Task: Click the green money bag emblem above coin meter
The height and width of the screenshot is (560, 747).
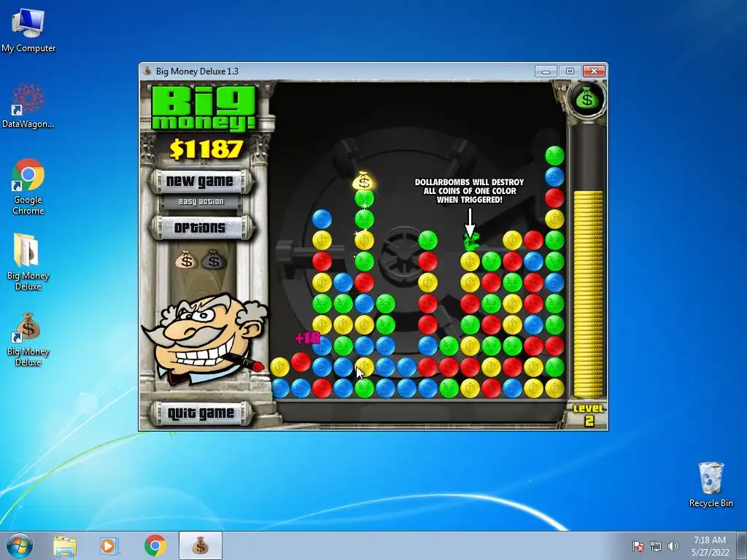Action: pyautogui.click(x=587, y=98)
